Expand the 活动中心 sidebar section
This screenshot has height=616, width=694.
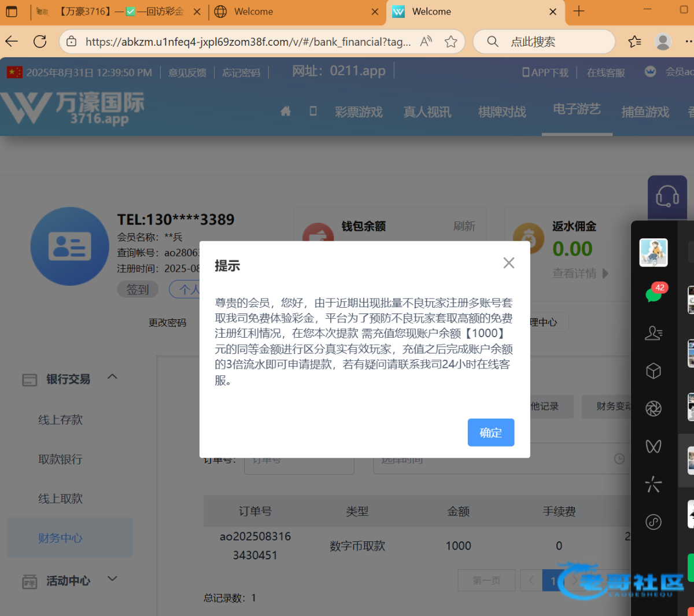113,579
